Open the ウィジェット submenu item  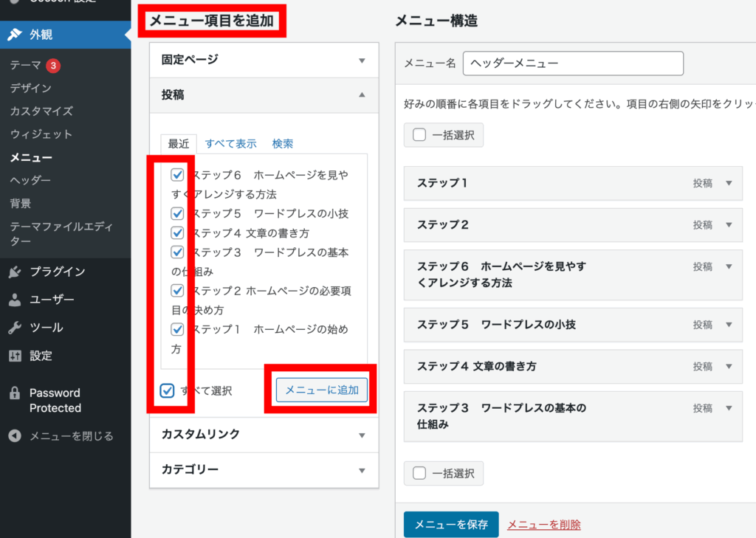[x=41, y=134]
